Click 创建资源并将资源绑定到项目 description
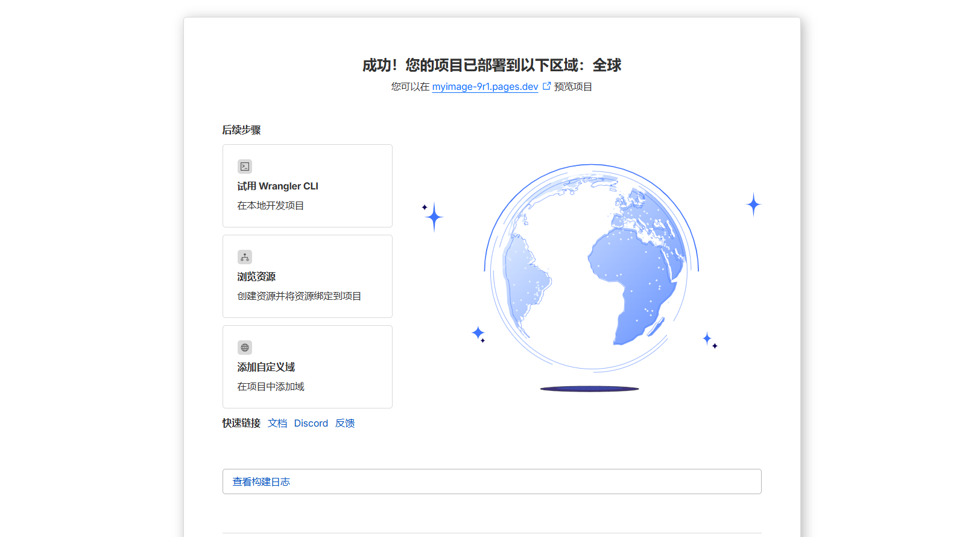Image resolution: width=980 pixels, height=537 pixels. pyautogui.click(x=299, y=296)
